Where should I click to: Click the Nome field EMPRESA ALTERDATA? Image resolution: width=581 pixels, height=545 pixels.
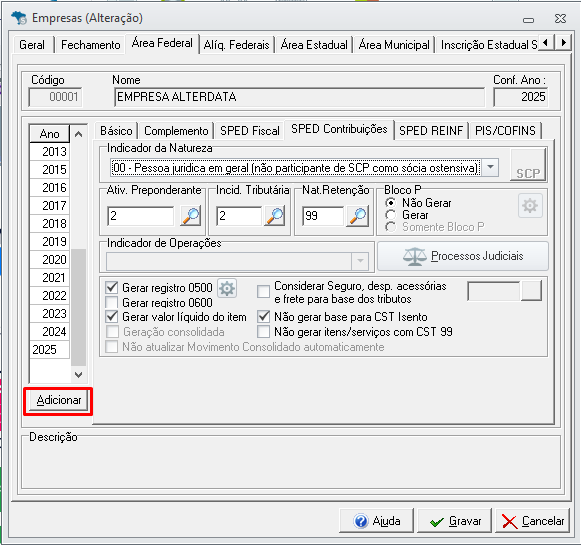[x=299, y=97]
